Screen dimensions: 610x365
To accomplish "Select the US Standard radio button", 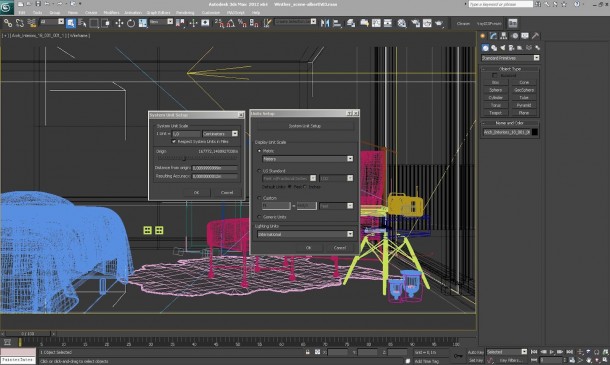I will 259,171.
